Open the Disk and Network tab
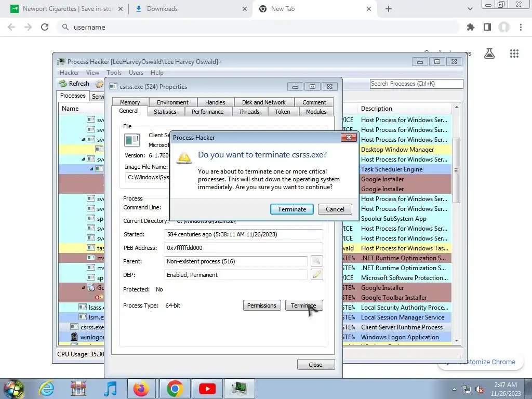Screen dimensions: 532x399 [x=263, y=102]
